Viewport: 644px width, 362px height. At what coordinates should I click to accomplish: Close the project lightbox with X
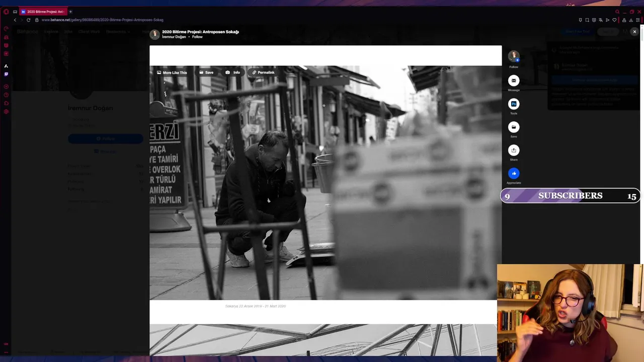[634, 32]
